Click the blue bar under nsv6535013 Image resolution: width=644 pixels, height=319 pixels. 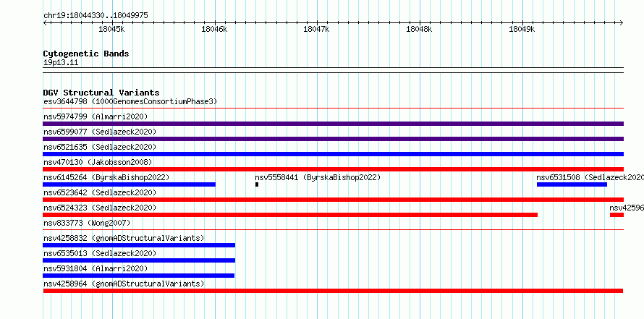point(139,260)
